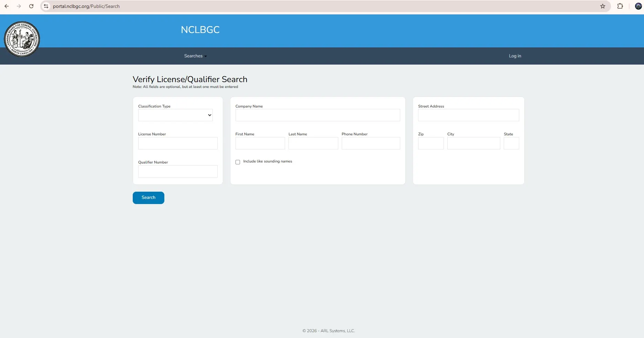The width and height of the screenshot is (644, 338).
Task: Click the City input box
Action: coord(474,143)
